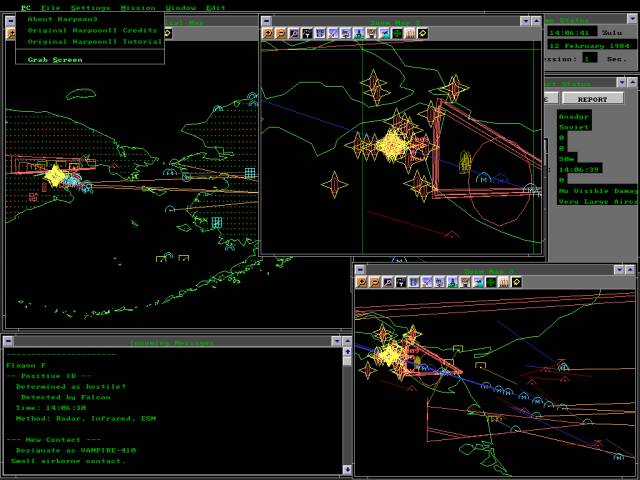
Task: Click ship silhouette icon in upper Zoom Map toolbar
Action: [359, 33]
